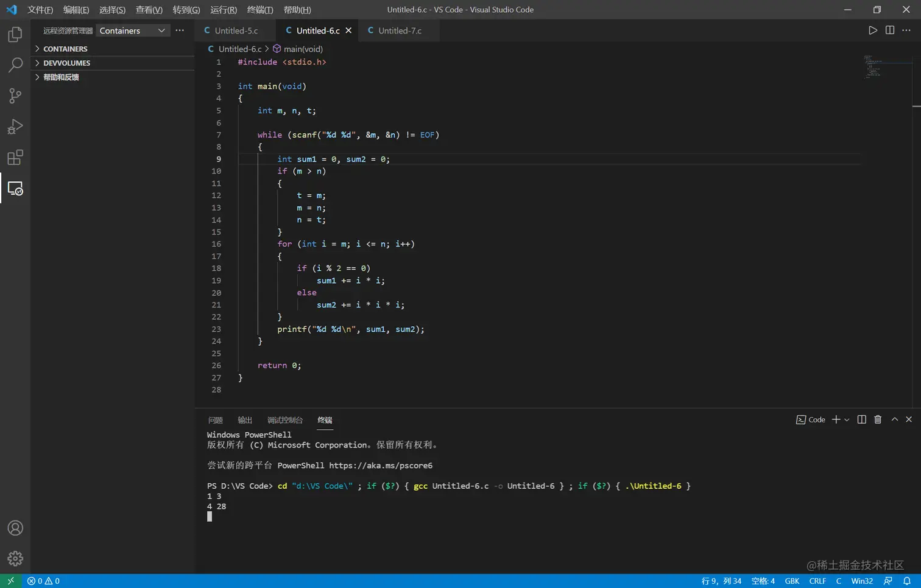Open the Containers remote type dropdown
The width and height of the screenshot is (921, 588).
click(x=132, y=30)
